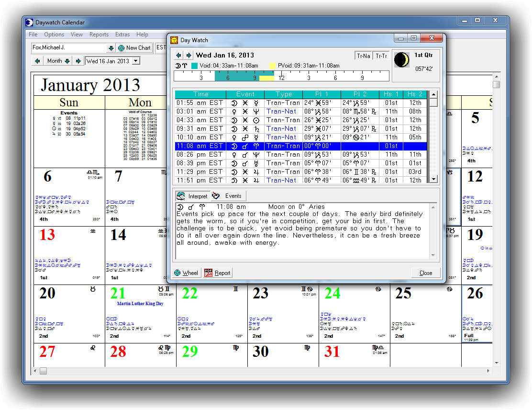Go to previous day in Day Watch
Viewport: 532px width, 410px height.
click(x=178, y=56)
